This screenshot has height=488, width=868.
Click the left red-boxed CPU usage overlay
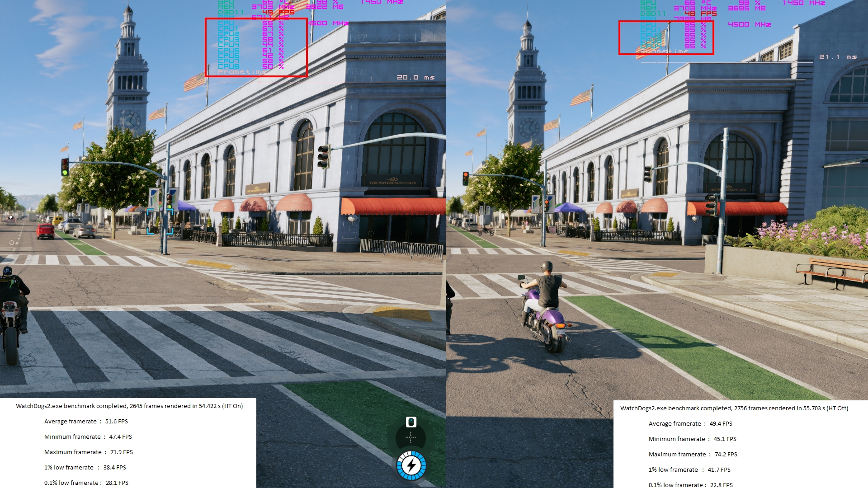tap(256, 47)
